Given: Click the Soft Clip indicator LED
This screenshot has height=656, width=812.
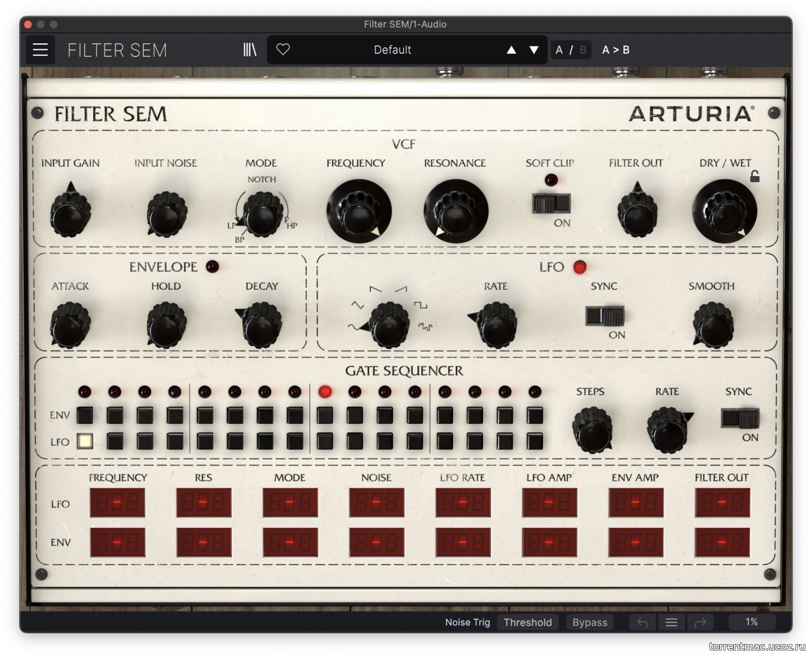Looking at the screenshot, I should point(551,179).
